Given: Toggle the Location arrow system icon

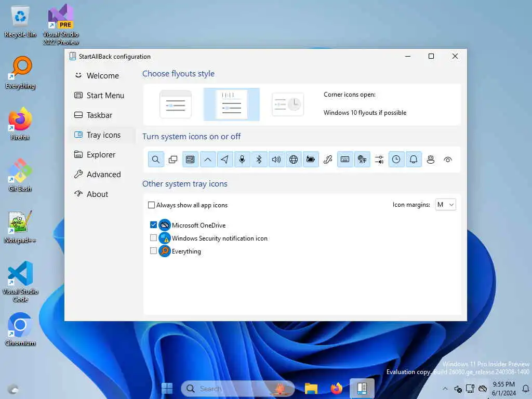Looking at the screenshot, I should [x=224, y=159].
